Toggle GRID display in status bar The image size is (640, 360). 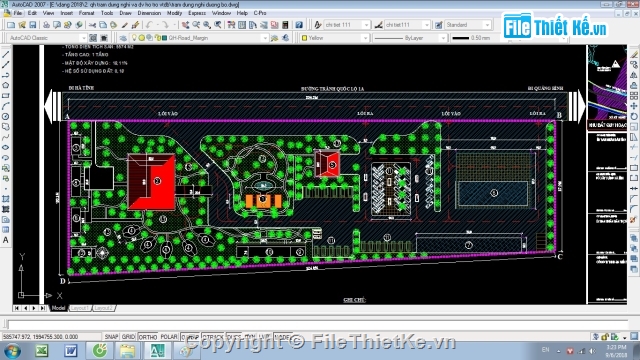[x=128, y=337]
